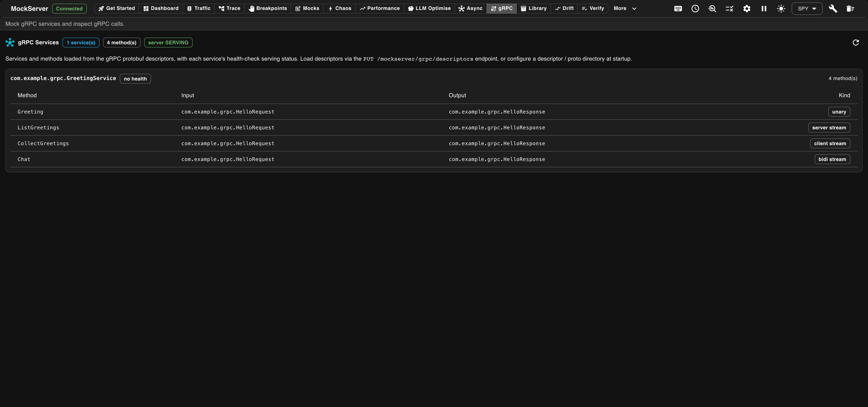Click the bidi stream kind badge
This screenshot has width=868, height=407.
(x=832, y=159)
